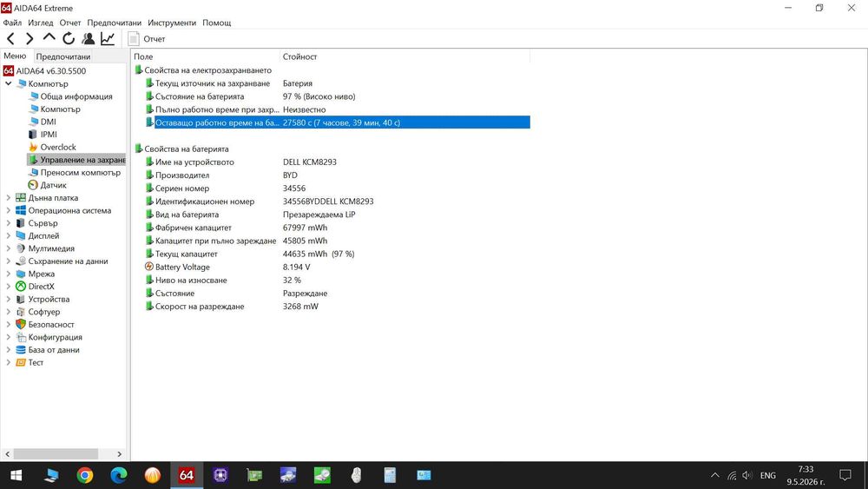
Task: Select the Overclock tree item
Action: tap(58, 148)
